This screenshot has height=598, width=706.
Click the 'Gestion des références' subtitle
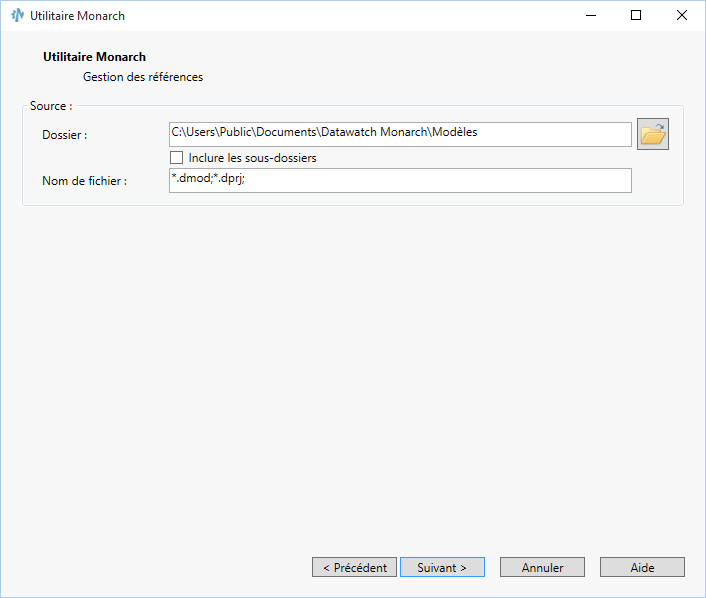click(143, 77)
